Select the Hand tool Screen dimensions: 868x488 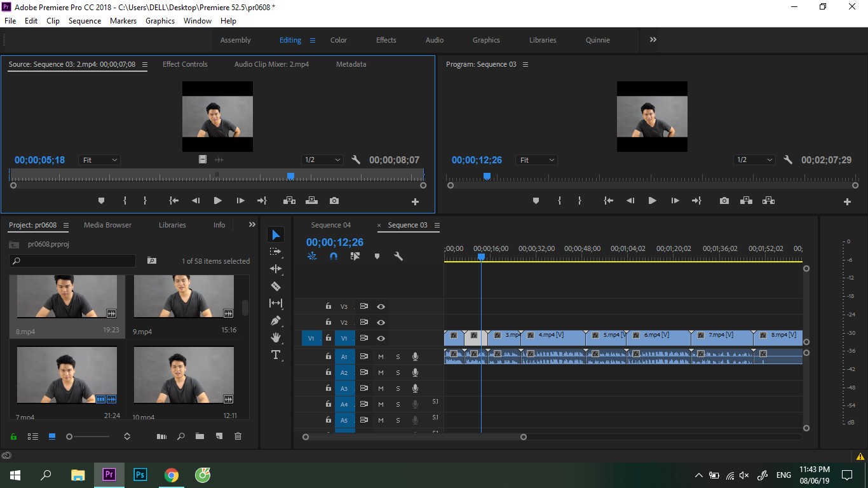[276, 337]
